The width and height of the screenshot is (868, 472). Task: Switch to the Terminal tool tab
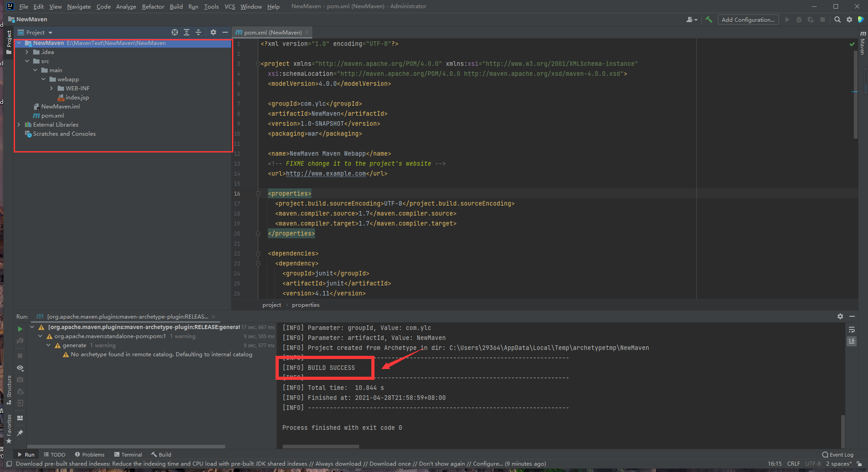coord(128,454)
